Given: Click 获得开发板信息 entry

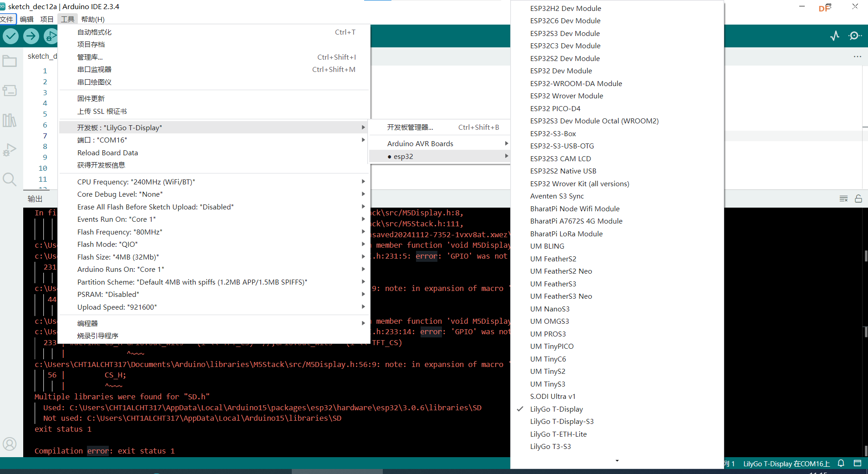Looking at the screenshot, I should pos(214,165).
